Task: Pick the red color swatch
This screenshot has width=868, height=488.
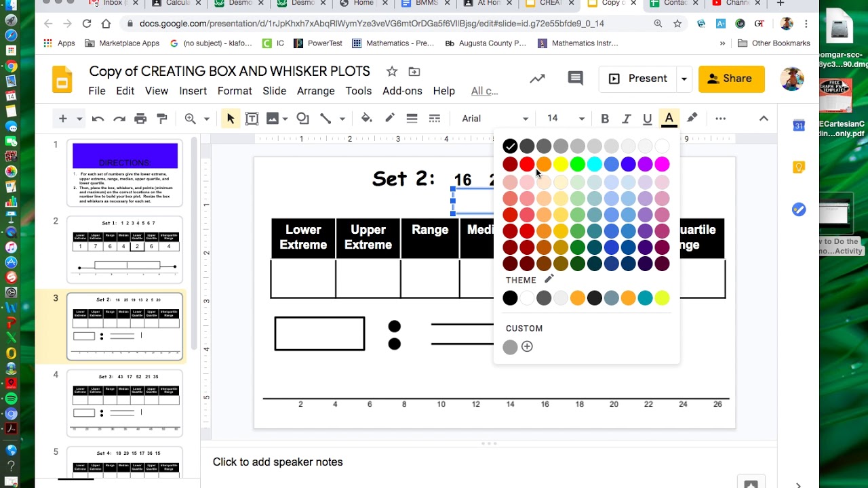Action: [527, 164]
